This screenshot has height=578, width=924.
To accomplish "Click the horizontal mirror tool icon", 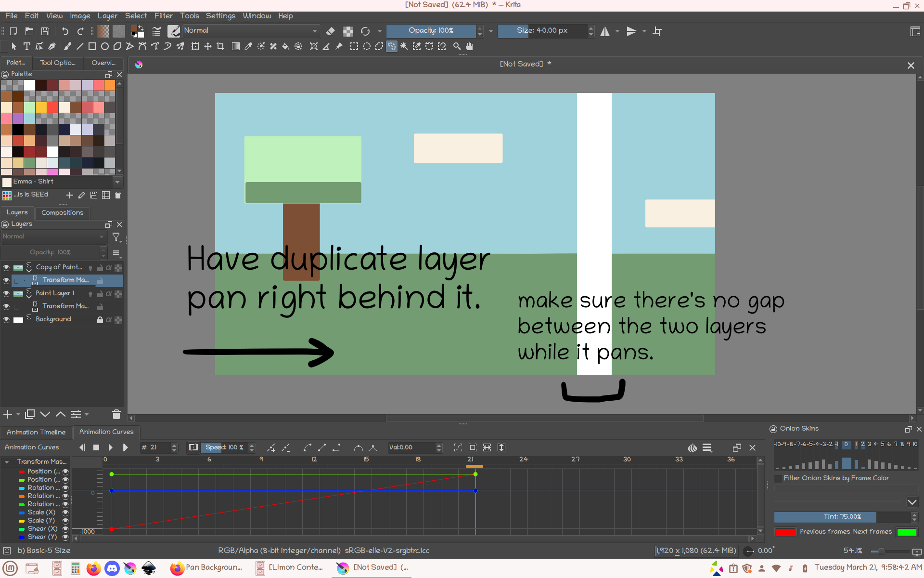I will click(605, 31).
